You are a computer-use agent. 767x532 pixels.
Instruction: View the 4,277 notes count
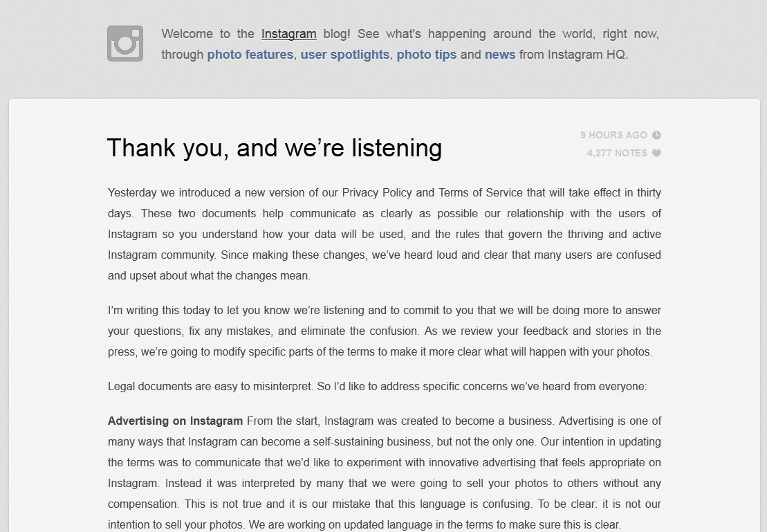[x=617, y=153]
